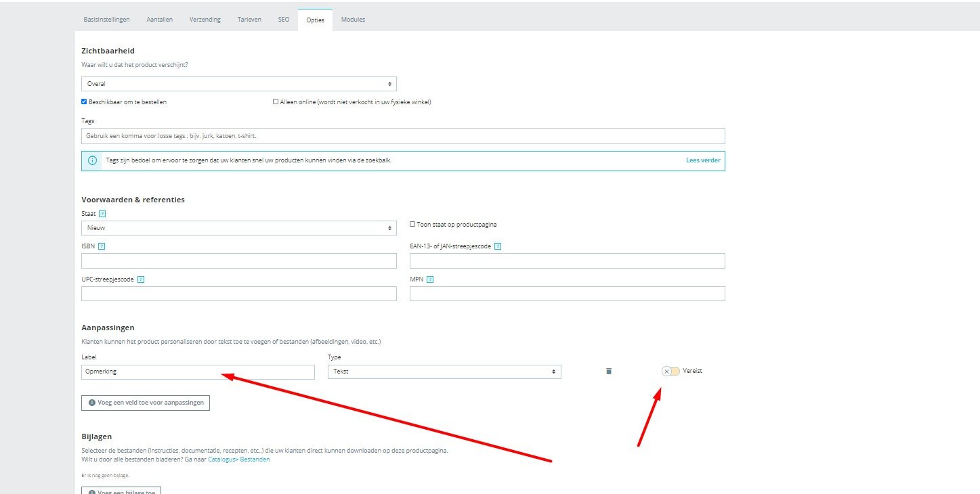This screenshot has width=980, height=494.
Task: Click the UPC-streepjescode help icon
Action: point(141,279)
